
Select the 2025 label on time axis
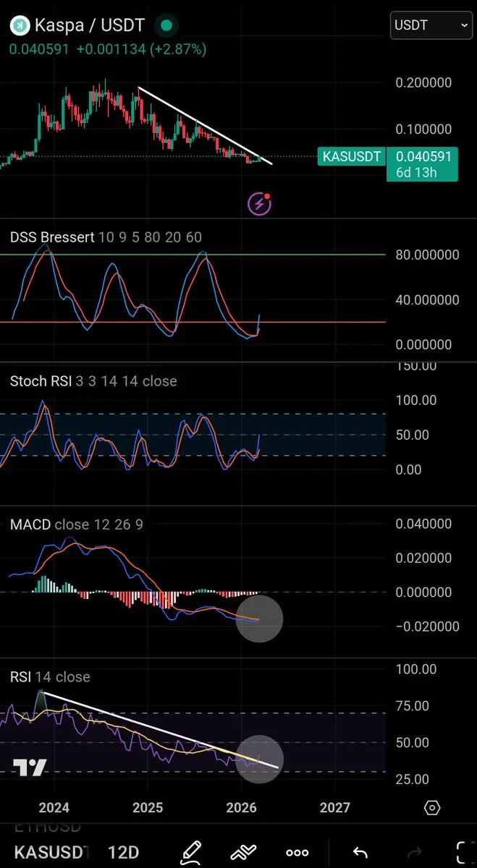click(148, 807)
